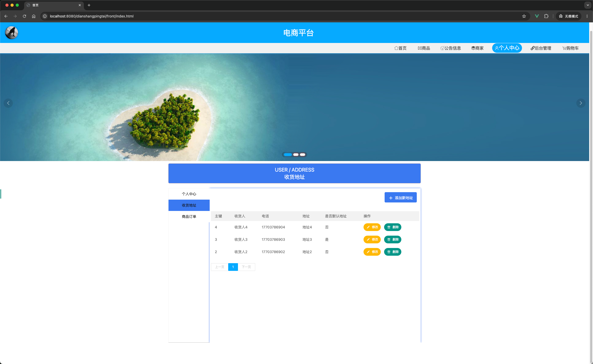Click the 操作 column header

click(x=367, y=216)
